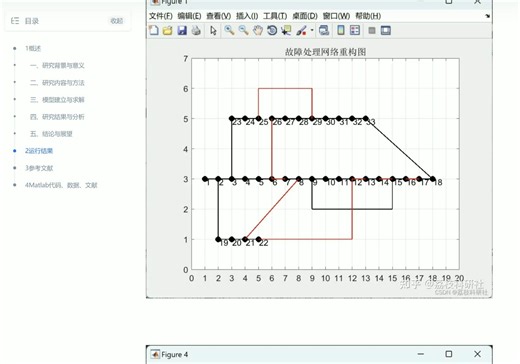The height and width of the screenshot is (364, 520).
Task: Open the 帮助(H) menu
Action: click(x=368, y=16)
